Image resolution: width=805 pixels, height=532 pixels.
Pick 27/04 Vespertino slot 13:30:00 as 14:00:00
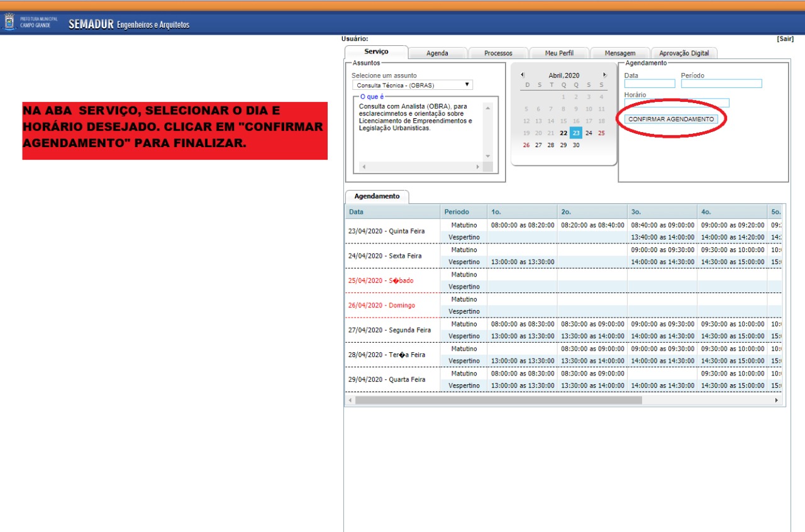click(x=592, y=336)
